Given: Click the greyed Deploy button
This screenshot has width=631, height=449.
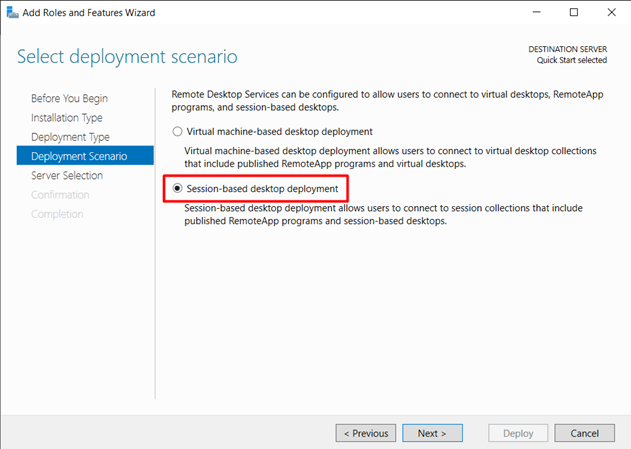Looking at the screenshot, I should [518, 433].
